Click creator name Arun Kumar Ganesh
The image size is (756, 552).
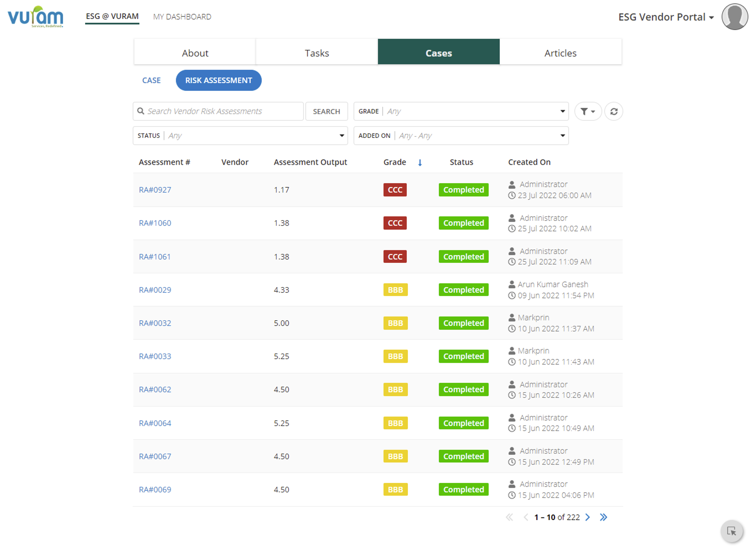coord(553,284)
